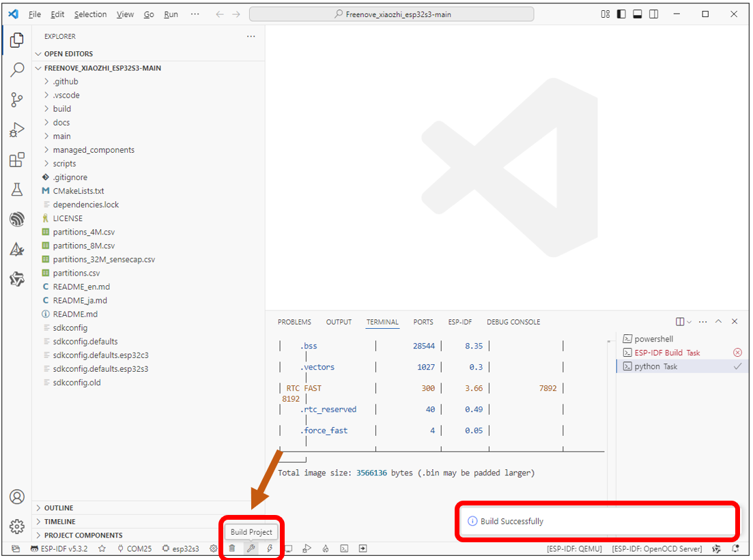Click the Monitor Device screen status icon

pyautogui.click(x=289, y=548)
